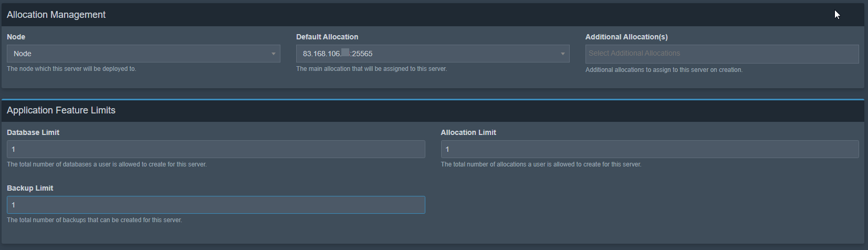Focus the Database Limit input field
Screen dimensions: 868x250
coord(215,149)
